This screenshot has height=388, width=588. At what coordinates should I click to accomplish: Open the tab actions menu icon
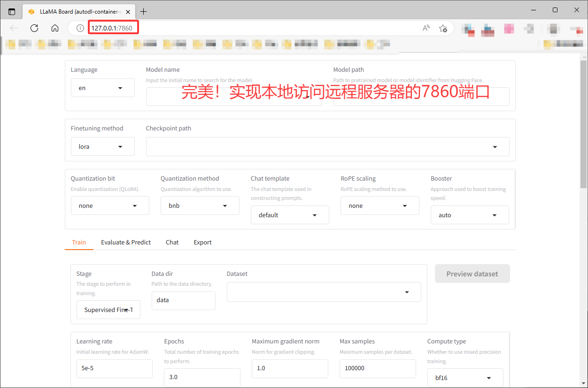click(x=12, y=11)
